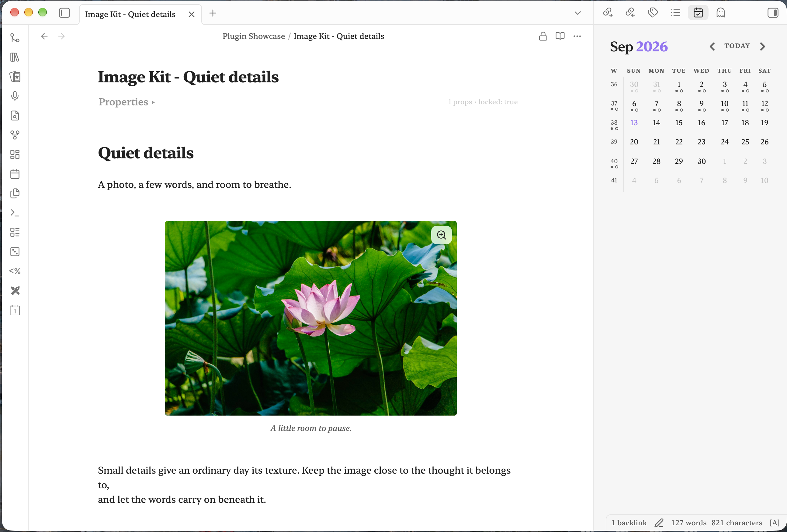Start audio recorder microphone icon
787x532 pixels.
click(x=15, y=96)
